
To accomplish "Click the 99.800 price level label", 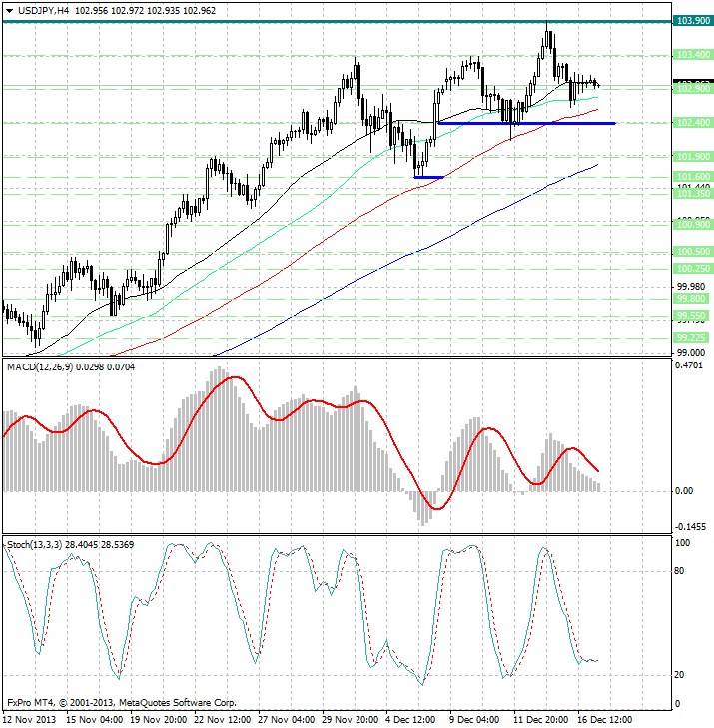I will tap(691, 299).
